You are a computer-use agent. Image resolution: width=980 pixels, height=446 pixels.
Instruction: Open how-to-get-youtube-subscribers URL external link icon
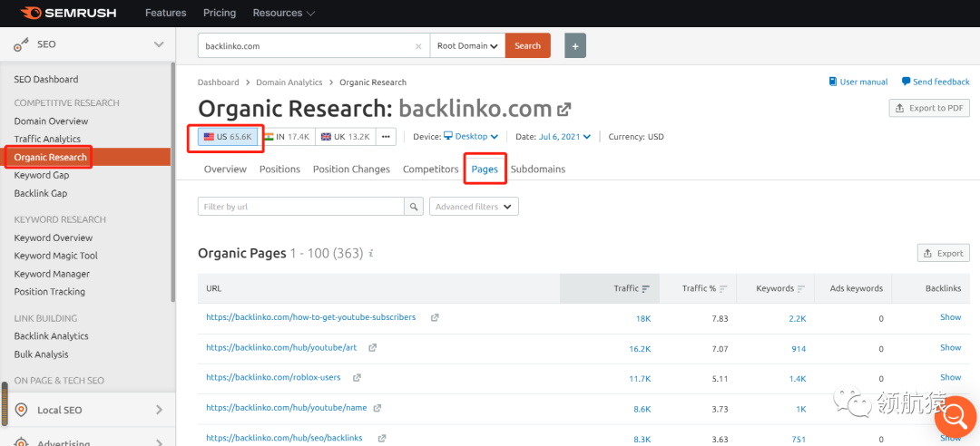(x=435, y=317)
